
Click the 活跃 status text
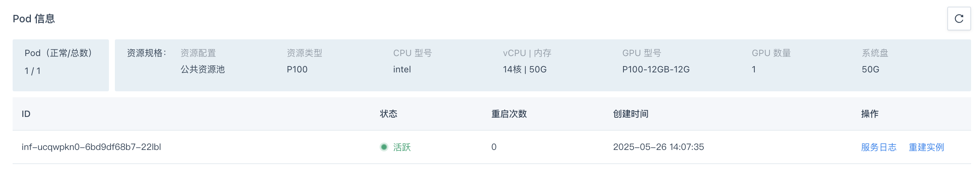[x=402, y=147]
